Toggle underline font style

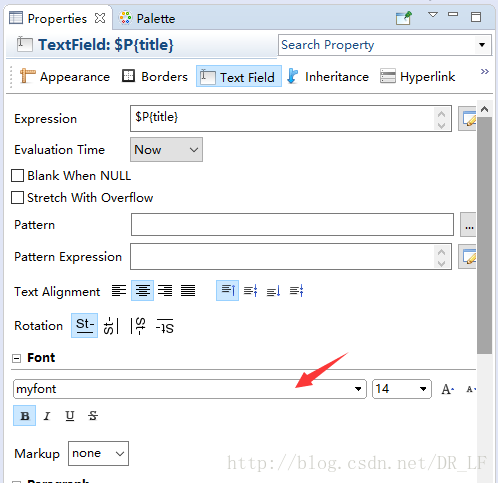(x=70, y=416)
